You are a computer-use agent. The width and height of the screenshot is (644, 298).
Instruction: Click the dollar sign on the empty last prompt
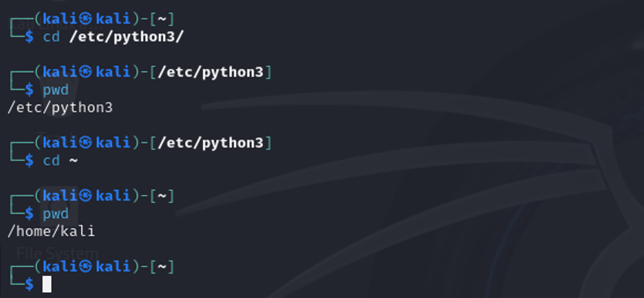[x=29, y=284]
